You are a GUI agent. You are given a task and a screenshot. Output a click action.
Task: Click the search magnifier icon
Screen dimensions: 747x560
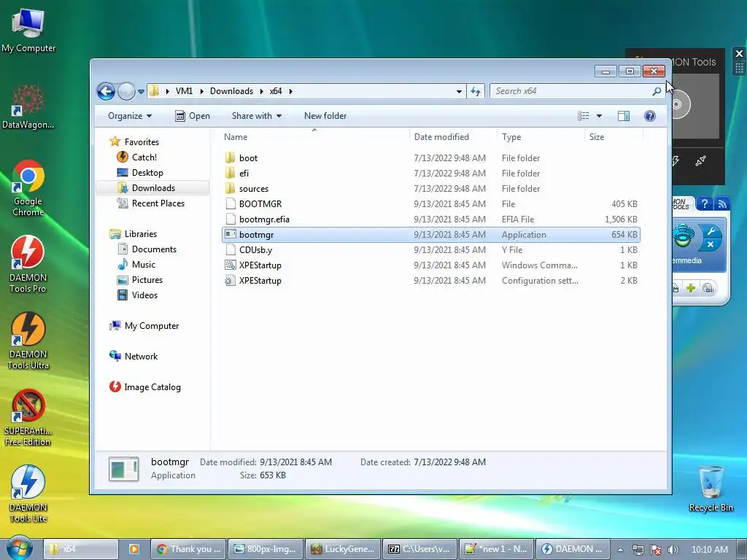tap(657, 91)
